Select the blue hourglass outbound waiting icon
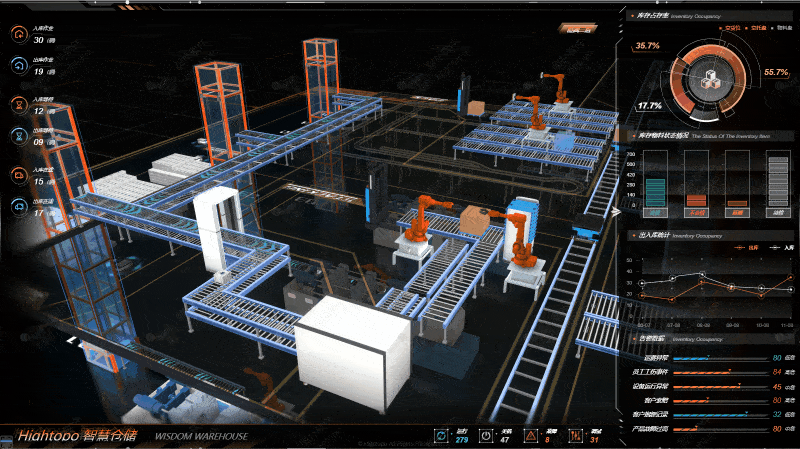This screenshot has width=800, height=449. [x=20, y=135]
